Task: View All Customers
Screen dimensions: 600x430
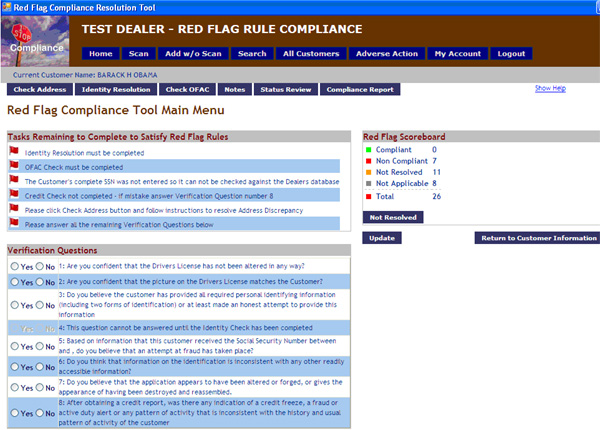Action: [311, 54]
